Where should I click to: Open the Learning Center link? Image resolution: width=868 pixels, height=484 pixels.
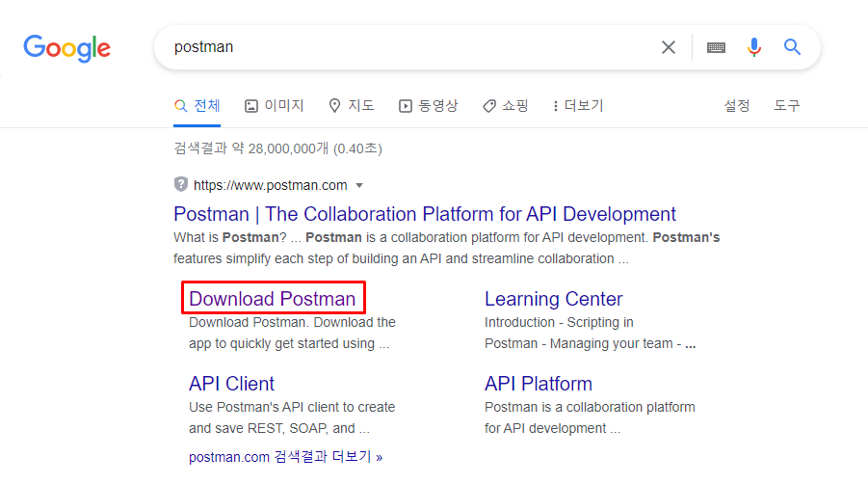click(554, 299)
